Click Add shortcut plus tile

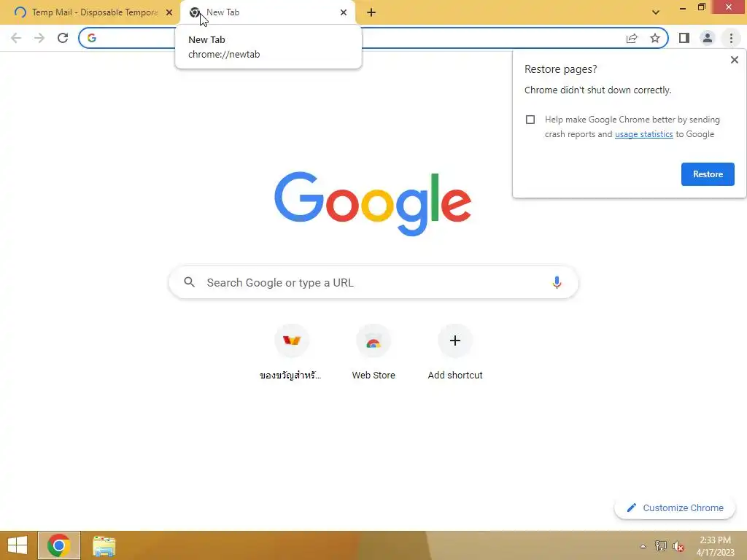point(455,352)
